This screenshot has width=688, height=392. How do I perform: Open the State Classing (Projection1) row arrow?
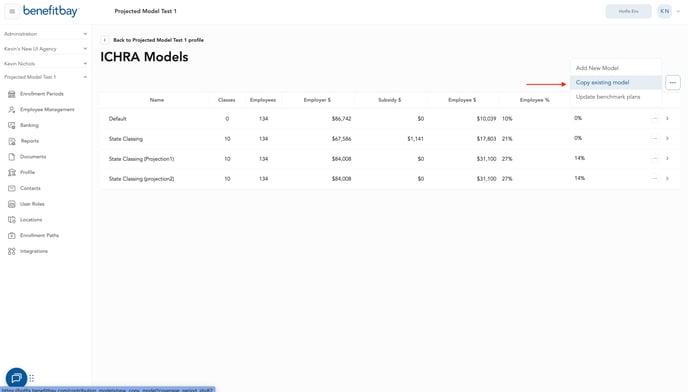click(667, 158)
